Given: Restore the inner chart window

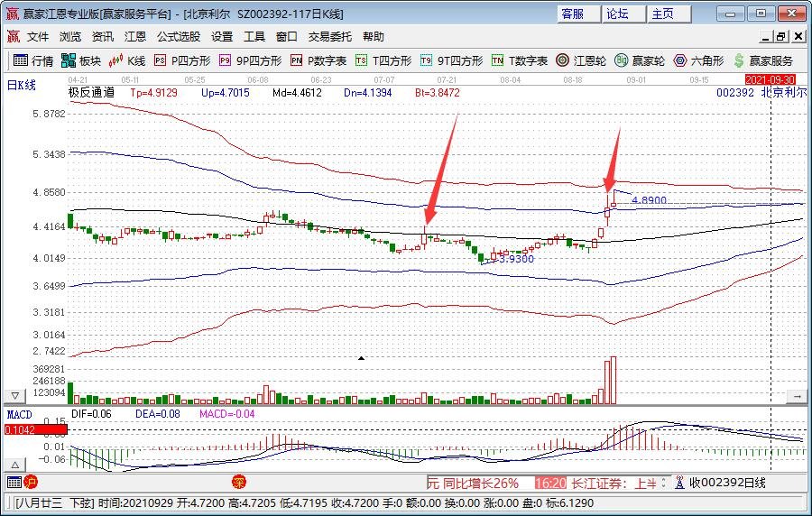Looking at the screenshot, I should coord(781,37).
